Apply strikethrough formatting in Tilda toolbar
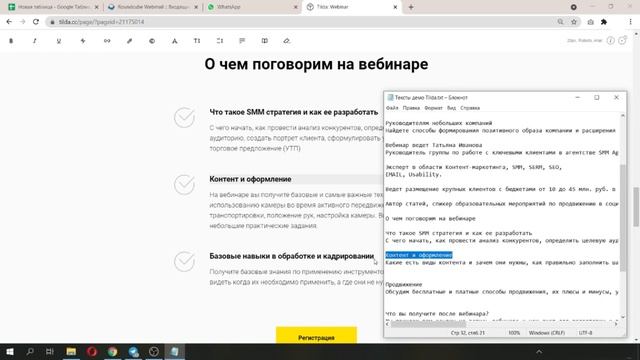The image size is (640, 360). click(x=83, y=41)
